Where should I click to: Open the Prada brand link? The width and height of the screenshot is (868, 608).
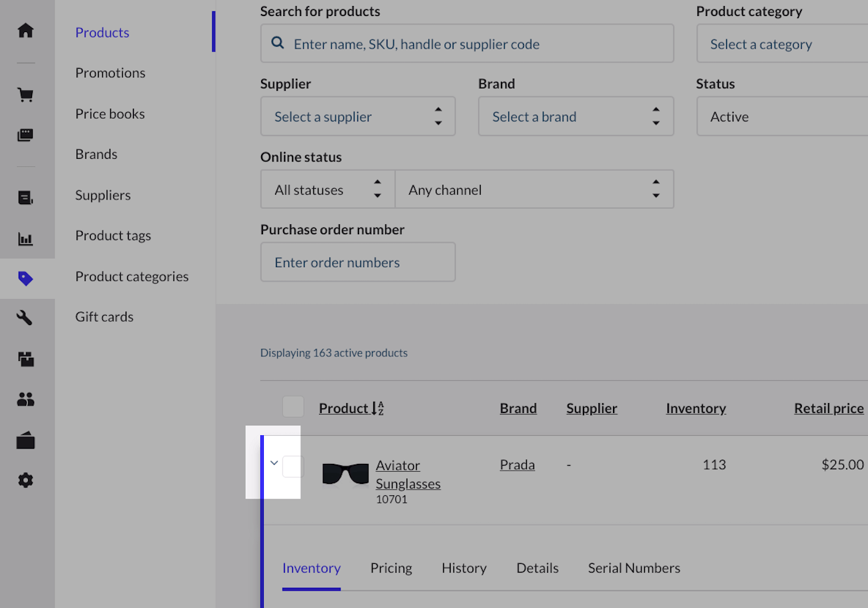[x=517, y=465]
